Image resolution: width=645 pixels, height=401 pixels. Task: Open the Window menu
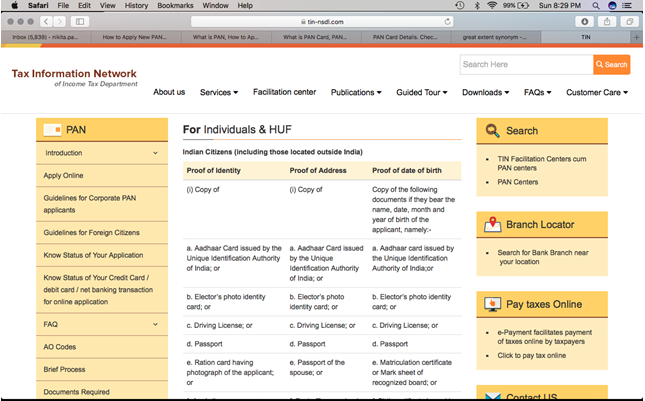[215, 5]
